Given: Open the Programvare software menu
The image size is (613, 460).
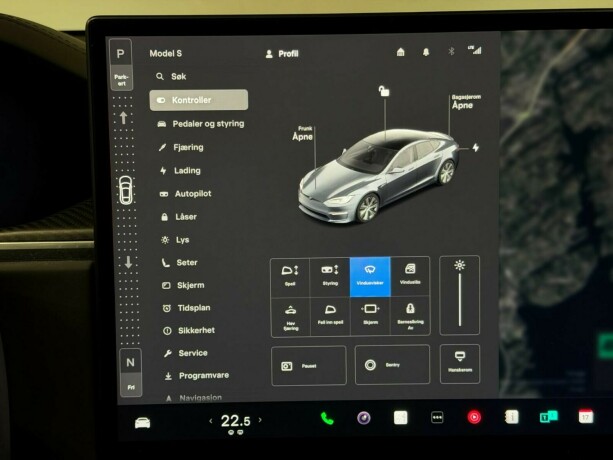Looking at the screenshot, I should (197, 376).
